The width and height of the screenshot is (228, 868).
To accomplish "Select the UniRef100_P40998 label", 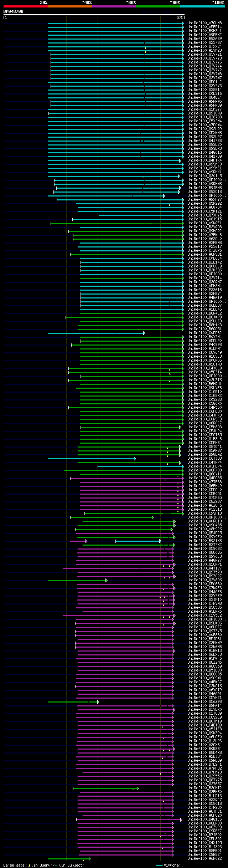I will [204, 345].
